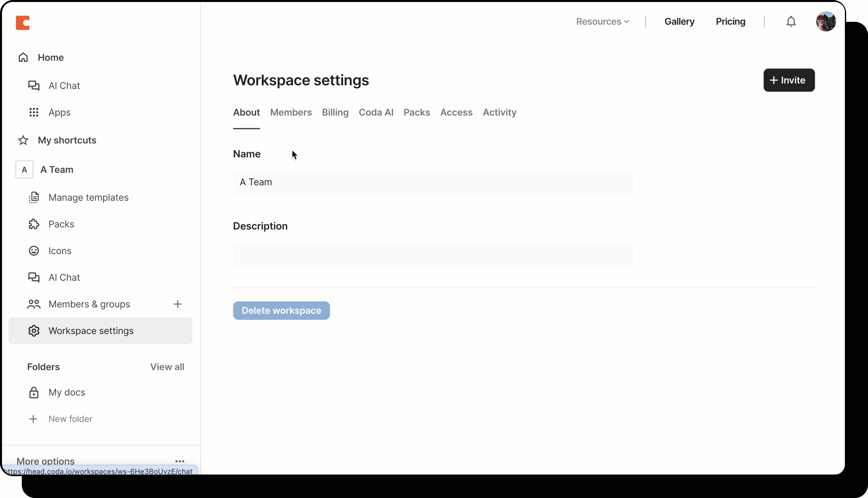Click the Delete workspace button
Image resolution: width=868 pixels, height=498 pixels.
click(281, 310)
